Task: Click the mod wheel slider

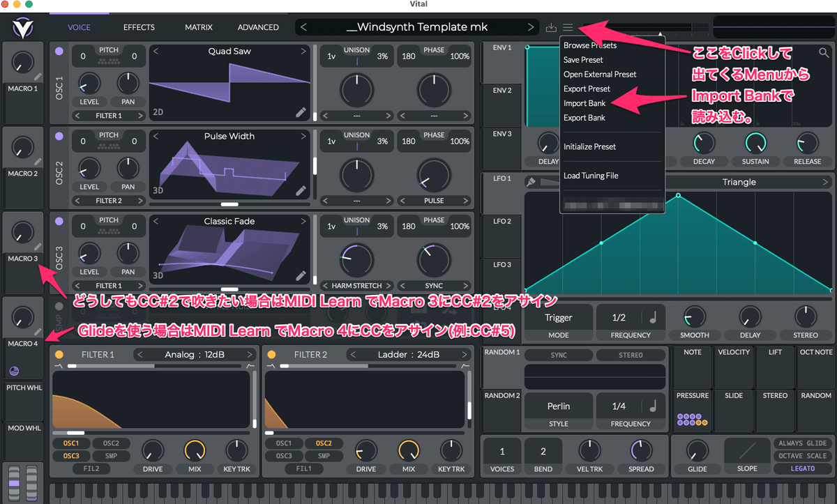Action: tap(31, 482)
